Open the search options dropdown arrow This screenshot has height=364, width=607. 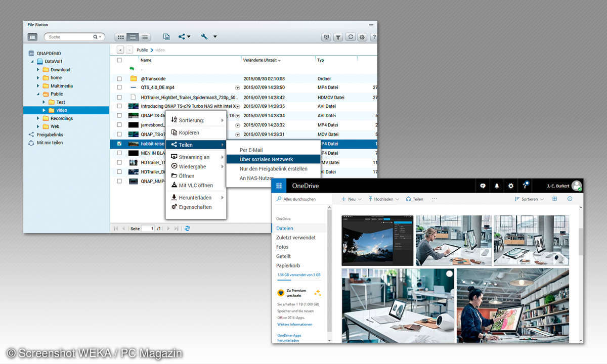click(x=100, y=37)
